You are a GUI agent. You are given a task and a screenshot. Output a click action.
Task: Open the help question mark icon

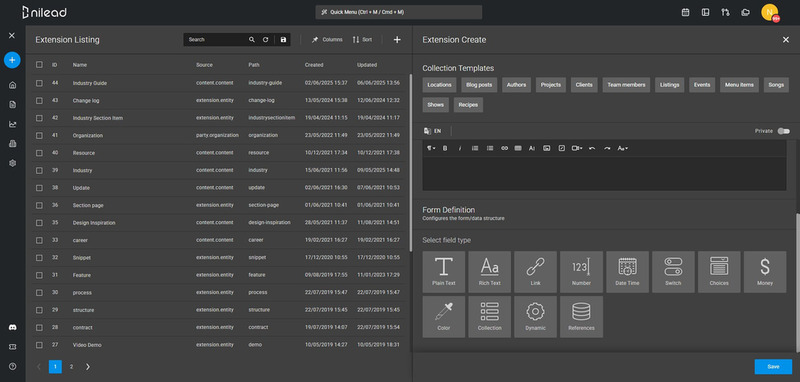pos(13,366)
